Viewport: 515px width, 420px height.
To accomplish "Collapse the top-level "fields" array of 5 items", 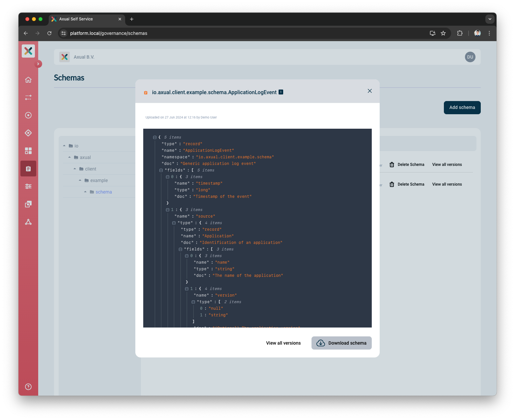I will coord(161,170).
